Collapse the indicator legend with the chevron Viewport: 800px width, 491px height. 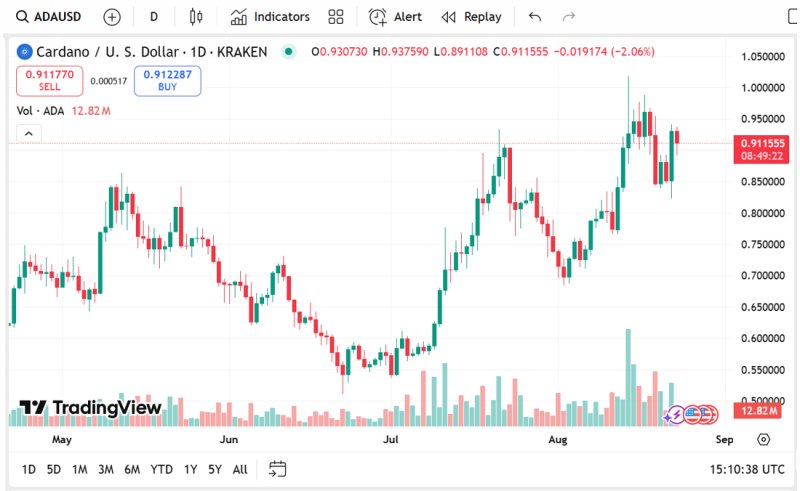[x=29, y=134]
